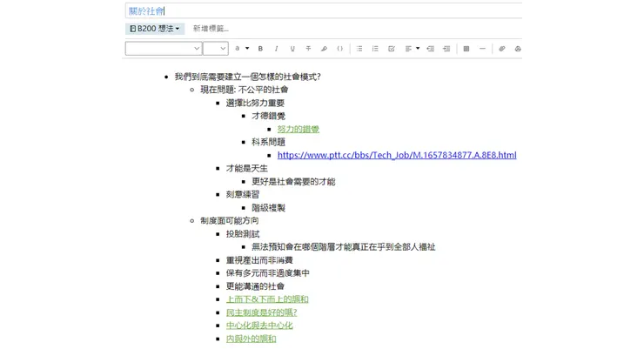644x349 pixels.
Task: Click the line 我們到底需要建立一個怎樣的社會模式?
Action: click(248, 77)
